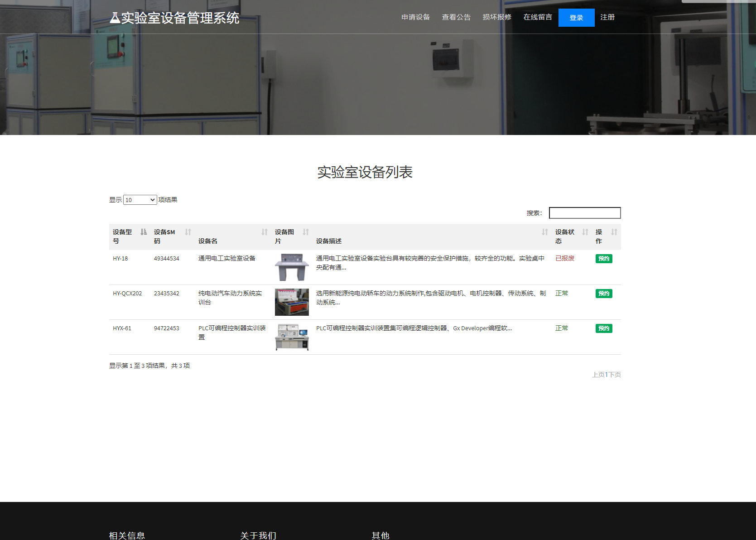756x540 pixels.
Task: Select 损坏报修 in the navigation bar
Action: pyautogui.click(x=497, y=17)
